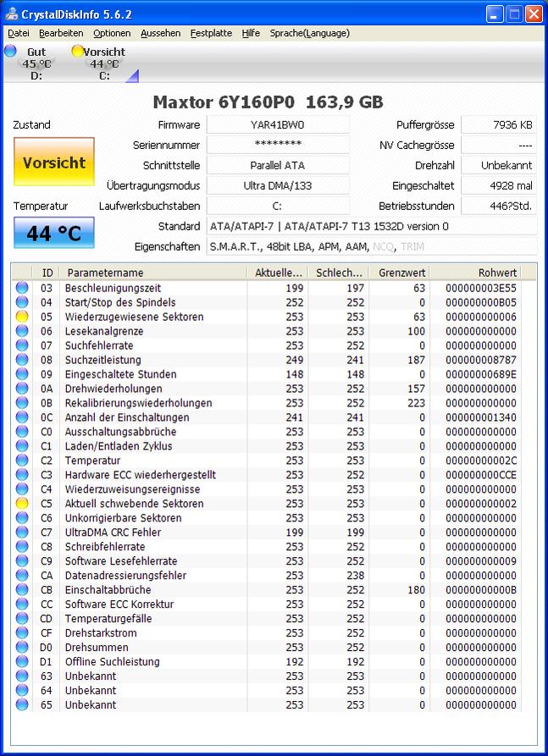Image resolution: width=548 pixels, height=756 pixels.
Task: Click the status orb for Rekalibrierungswiederholungen
Action: (22, 403)
